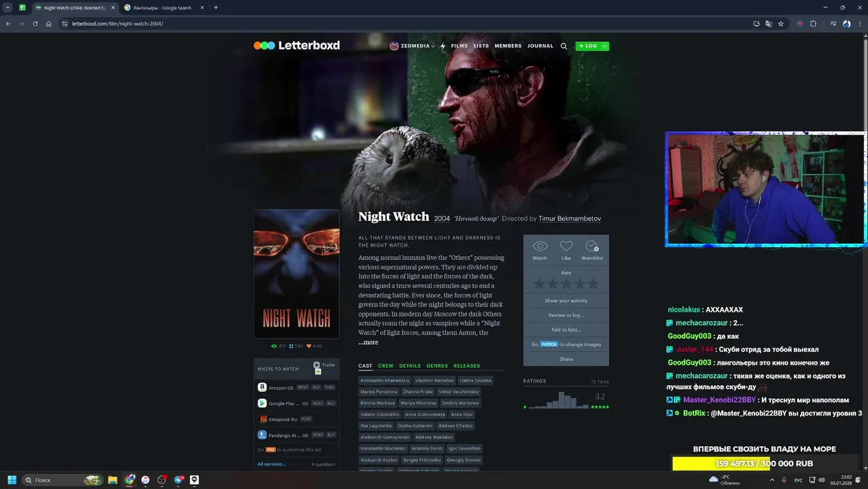Open the browser tab search dropdown arrow
Viewport: 868px width, 489px height.
(x=7, y=7)
